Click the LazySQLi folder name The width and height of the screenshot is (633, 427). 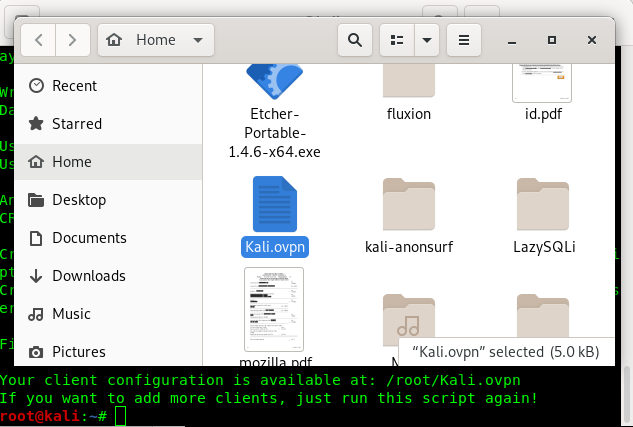click(544, 247)
